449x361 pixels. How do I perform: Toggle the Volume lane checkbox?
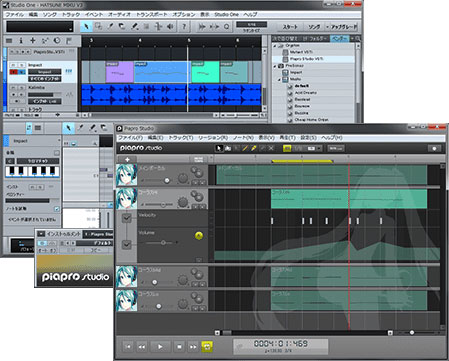tap(127, 244)
